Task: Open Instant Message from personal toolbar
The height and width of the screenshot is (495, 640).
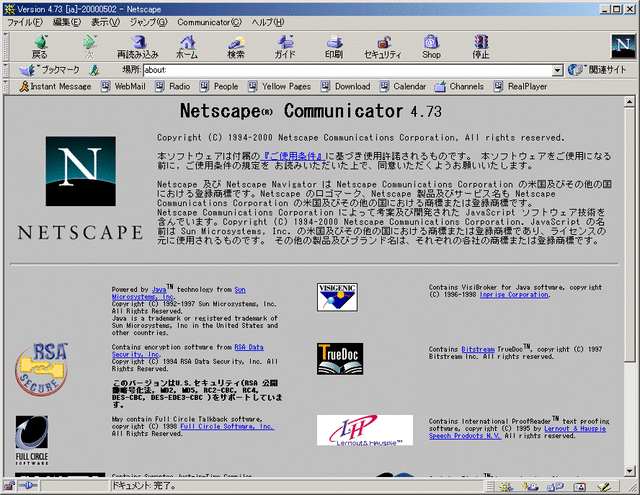Action: tap(56, 87)
